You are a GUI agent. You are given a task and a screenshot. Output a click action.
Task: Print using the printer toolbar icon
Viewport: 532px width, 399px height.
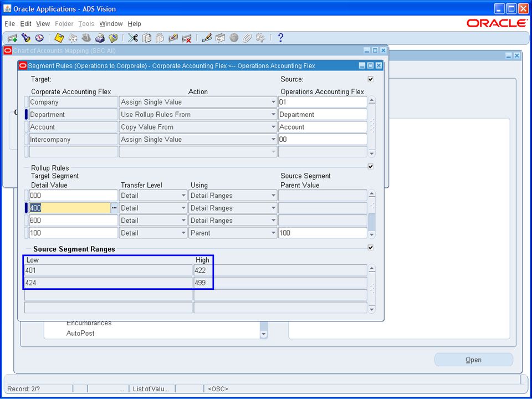click(100, 38)
